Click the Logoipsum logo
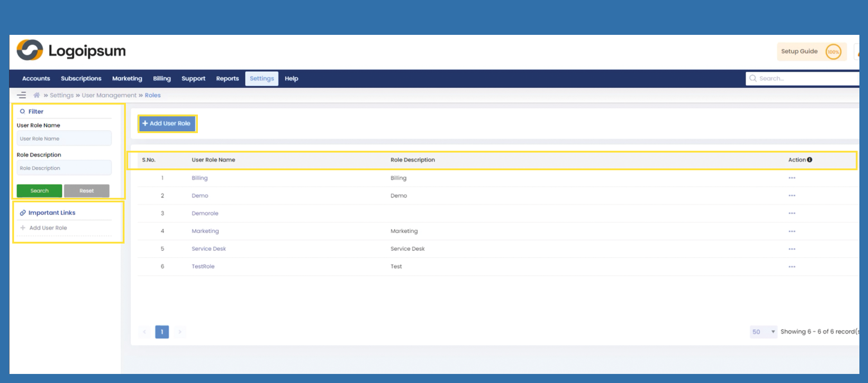This screenshot has height=383, width=868. pos(71,51)
